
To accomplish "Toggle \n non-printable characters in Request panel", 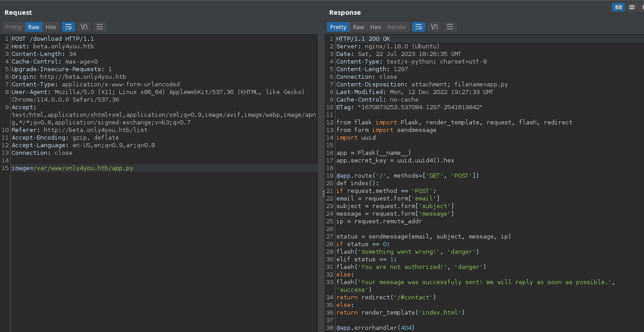I will (x=84, y=27).
